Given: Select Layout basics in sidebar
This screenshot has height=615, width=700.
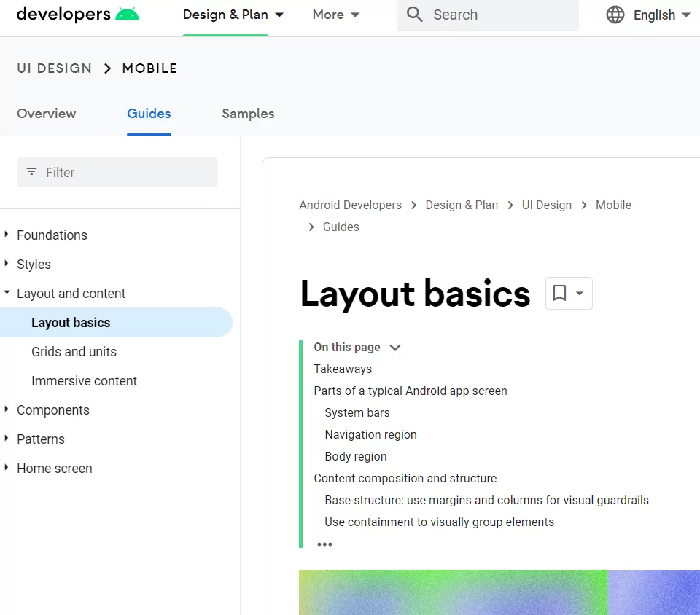Looking at the screenshot, I should (x=116, y=322).
